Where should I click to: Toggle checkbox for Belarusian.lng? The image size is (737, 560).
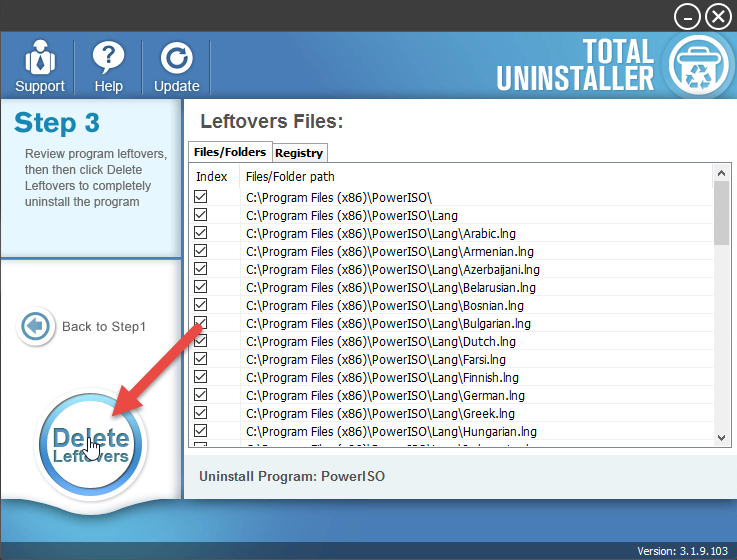[x=201, y=286]
